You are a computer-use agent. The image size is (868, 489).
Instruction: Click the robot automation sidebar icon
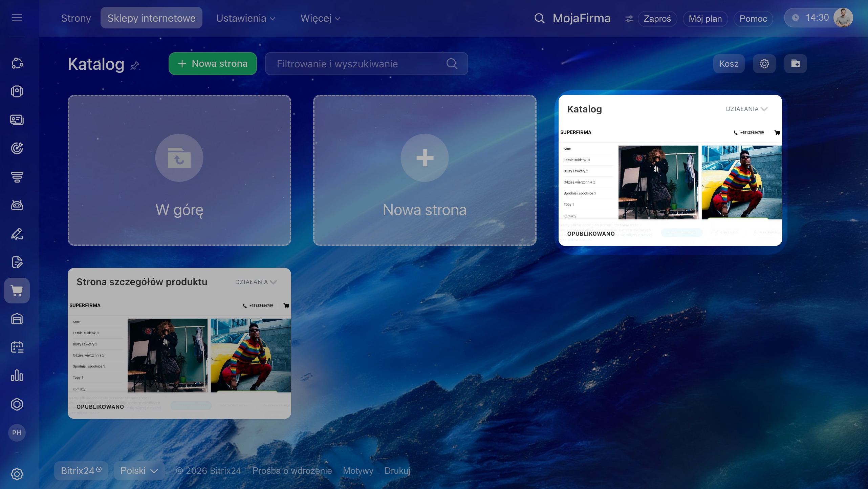(17, 205)
